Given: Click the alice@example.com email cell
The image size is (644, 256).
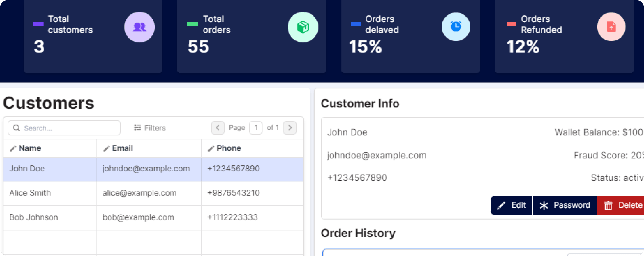Looking at the screenshot, I should coord(139,193).
